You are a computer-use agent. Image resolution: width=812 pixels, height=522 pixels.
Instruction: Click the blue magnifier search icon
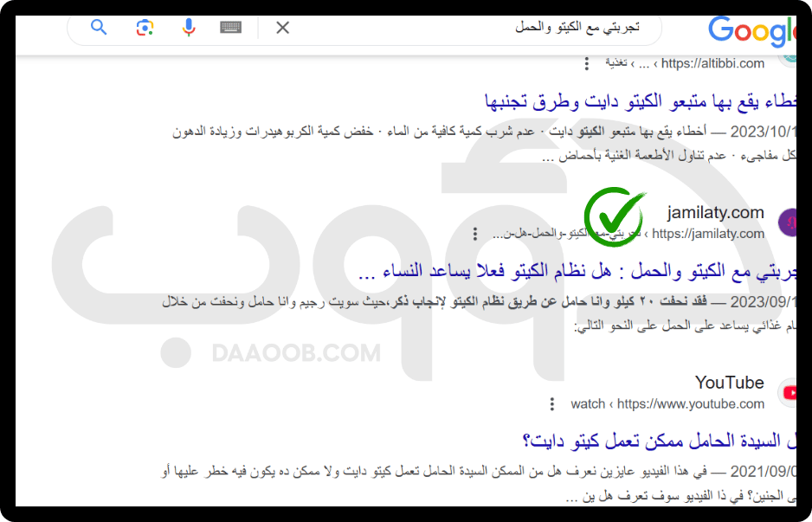pyautogui.click(x=99, y=28)
